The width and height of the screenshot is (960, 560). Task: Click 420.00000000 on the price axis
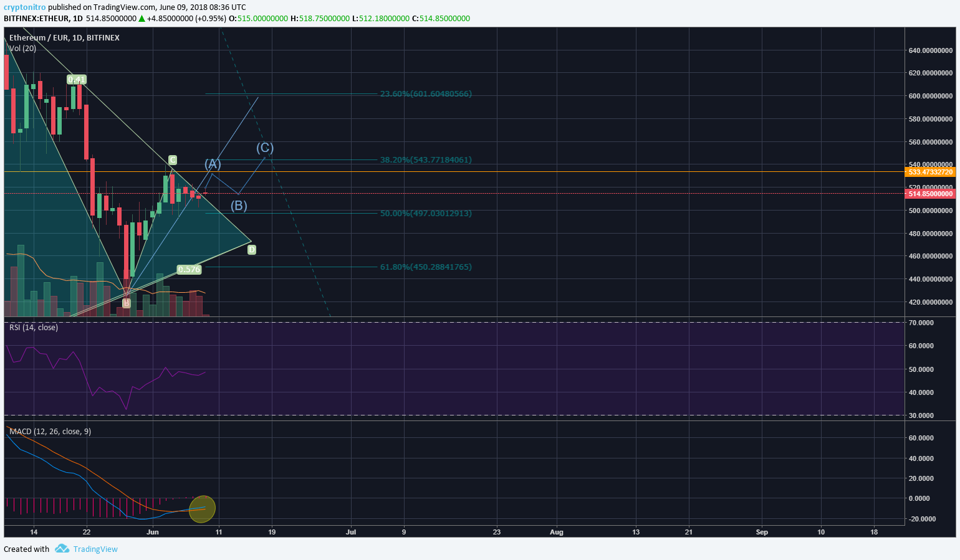pos(931,302)
